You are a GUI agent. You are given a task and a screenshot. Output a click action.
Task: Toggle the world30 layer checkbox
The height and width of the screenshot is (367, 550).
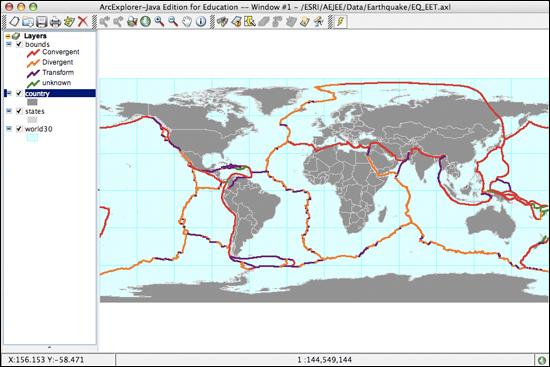(19, 129)
